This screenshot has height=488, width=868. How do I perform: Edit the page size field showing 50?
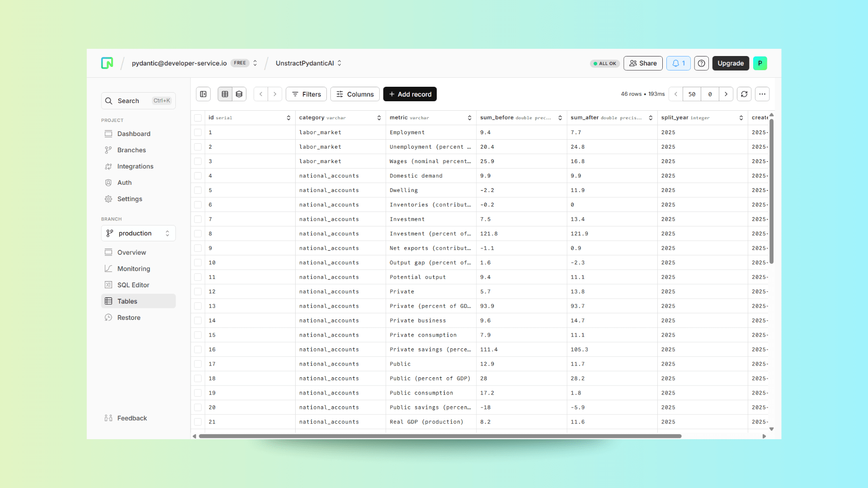click(x=692, y=94)
